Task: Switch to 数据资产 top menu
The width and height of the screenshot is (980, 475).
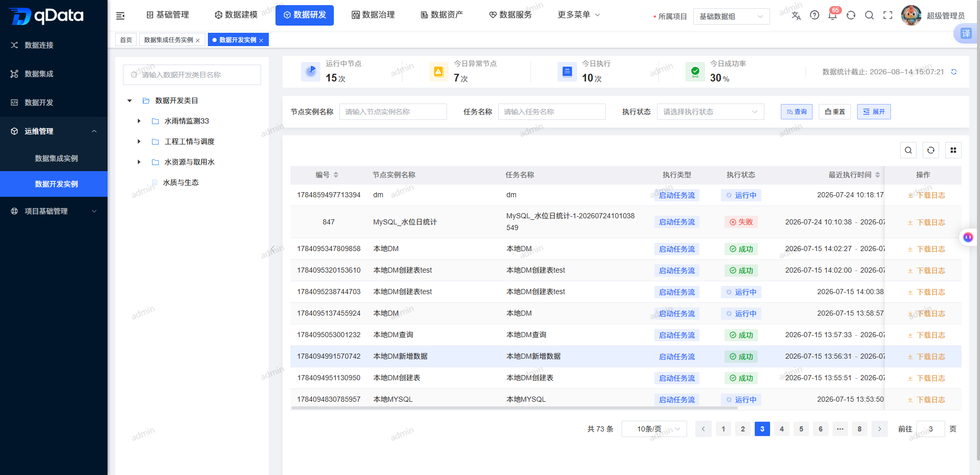Action: click(442, 15)
